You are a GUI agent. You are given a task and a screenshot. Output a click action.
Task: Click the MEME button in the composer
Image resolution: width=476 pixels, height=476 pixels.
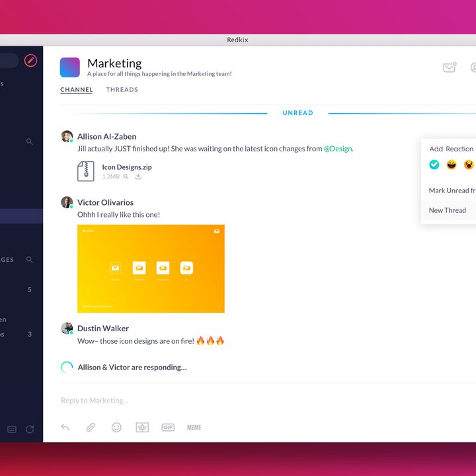point(194,428)
